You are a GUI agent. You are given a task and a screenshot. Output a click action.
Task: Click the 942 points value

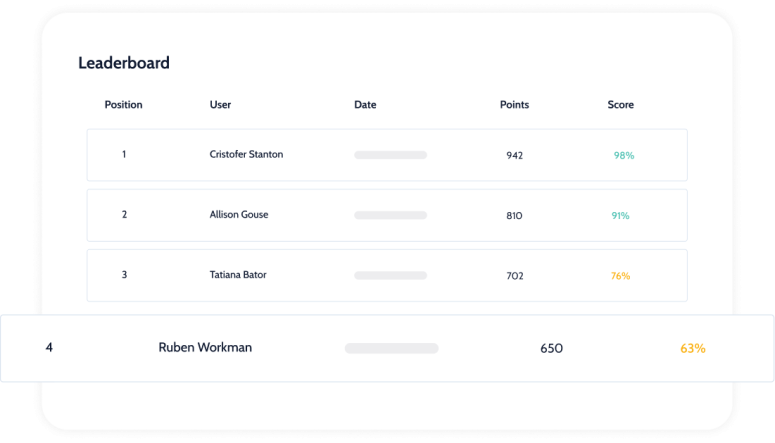click(515, 155)
